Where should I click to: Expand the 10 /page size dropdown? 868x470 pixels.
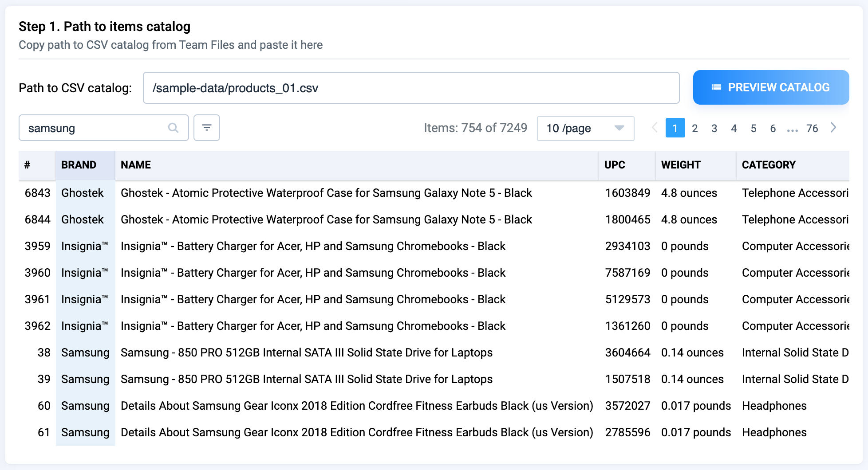coord(585,129)
